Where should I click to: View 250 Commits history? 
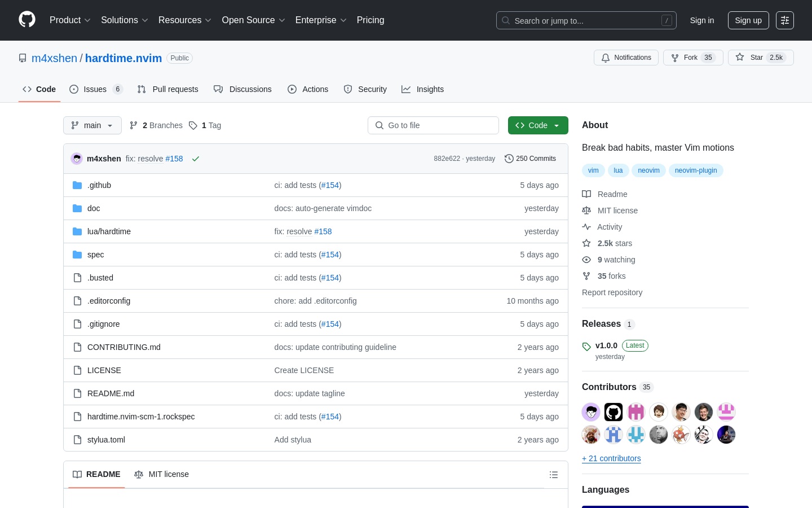pos(530,159)
